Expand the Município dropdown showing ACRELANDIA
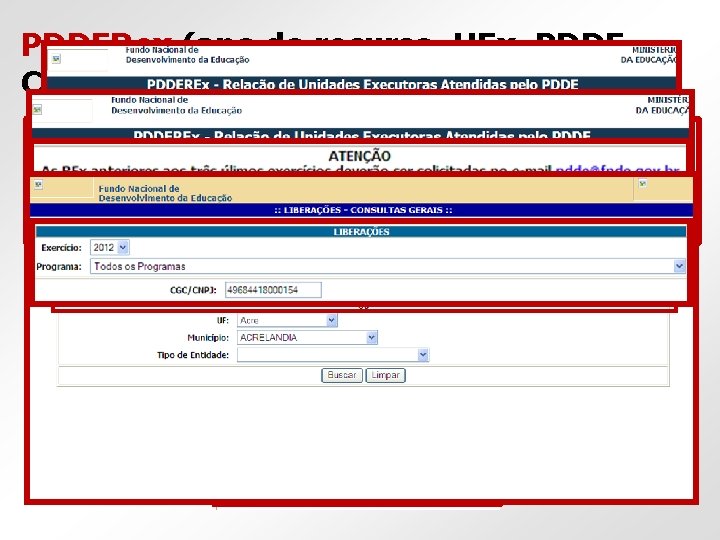This screenshot has height=540, width=720. point(307,338)
